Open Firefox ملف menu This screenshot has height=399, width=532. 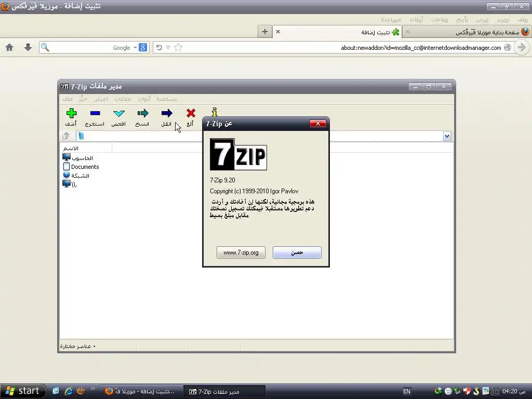point(523,20)
